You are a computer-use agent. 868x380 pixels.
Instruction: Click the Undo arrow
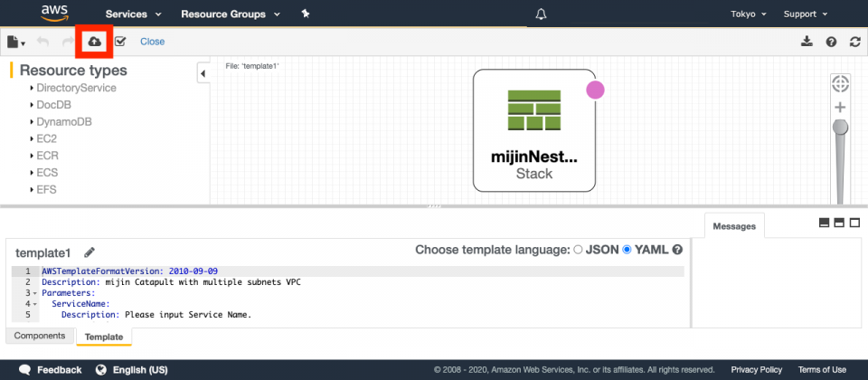[42, 42]
